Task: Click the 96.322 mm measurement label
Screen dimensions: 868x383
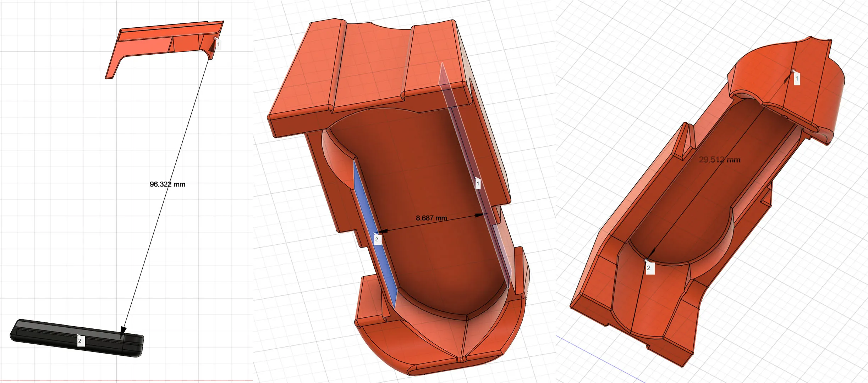Action: (x=167, y=184)
